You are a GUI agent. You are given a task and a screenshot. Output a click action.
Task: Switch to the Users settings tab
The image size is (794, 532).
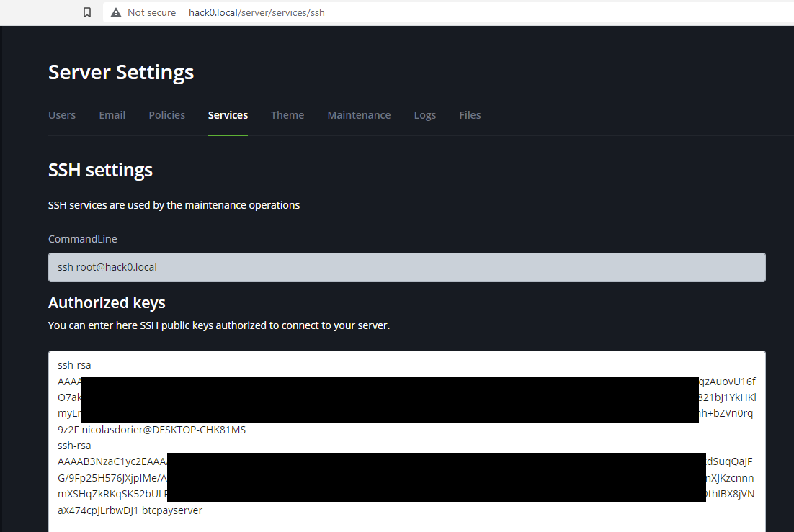62,115
